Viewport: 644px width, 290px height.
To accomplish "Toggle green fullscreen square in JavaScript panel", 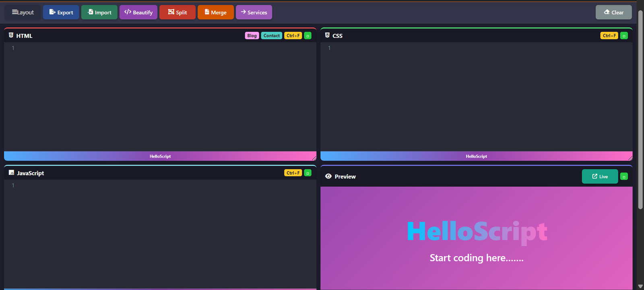I will 308,173.
